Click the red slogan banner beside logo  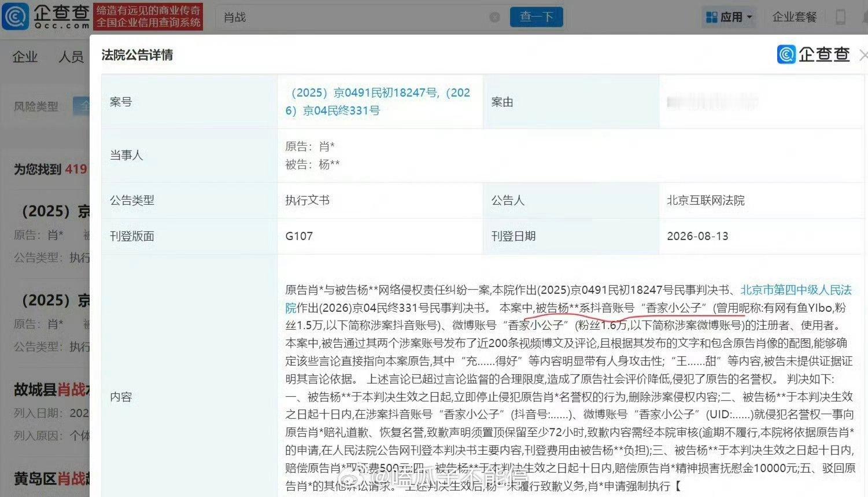pos(148,17)
